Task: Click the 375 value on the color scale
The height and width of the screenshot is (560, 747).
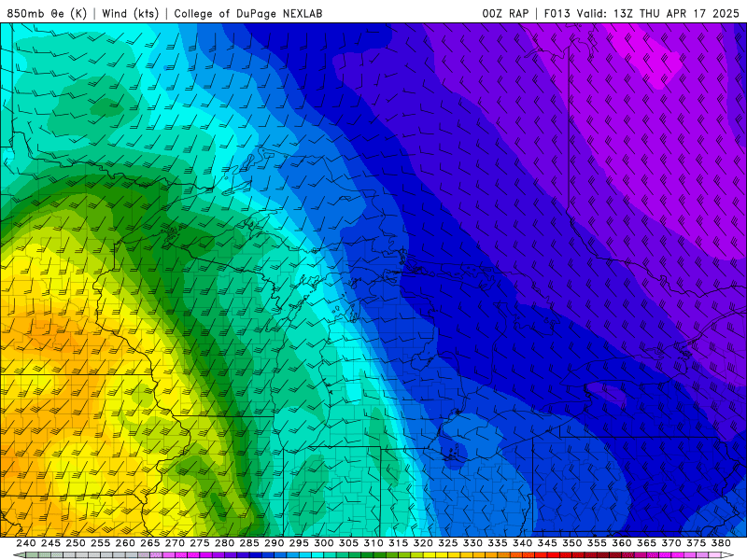Action: [696, 543]
